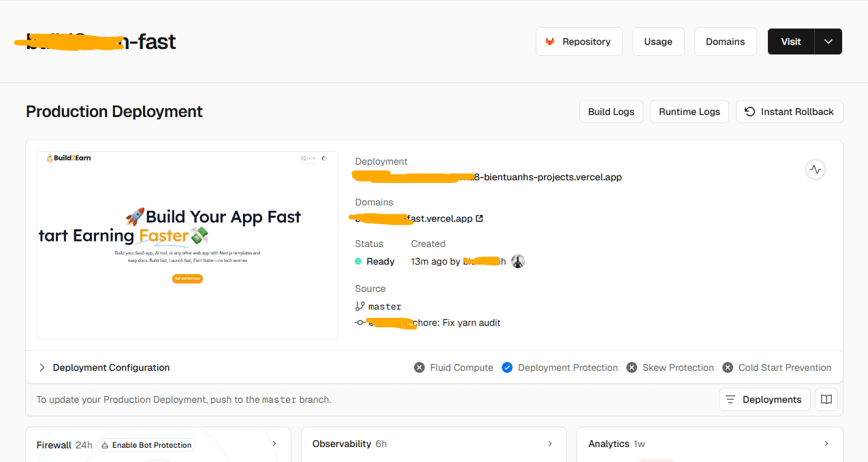Click the branch icon next to master
This screenshot has height=462, width=868.
359,306
